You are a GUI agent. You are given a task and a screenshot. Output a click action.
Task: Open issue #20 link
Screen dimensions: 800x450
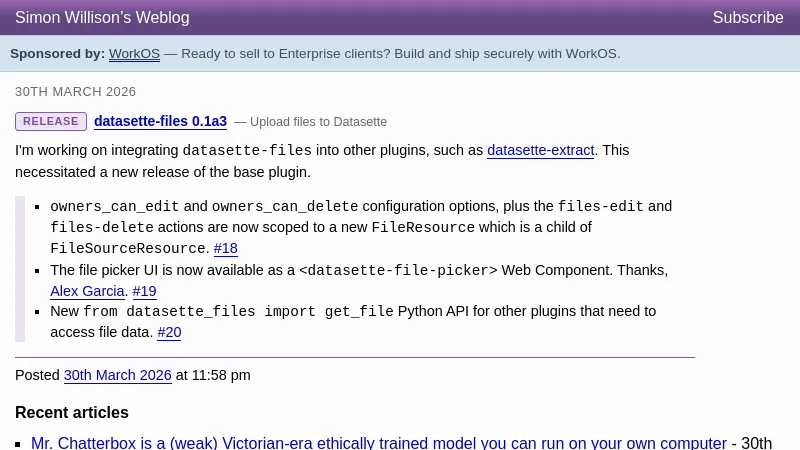[x=169, y=332]
